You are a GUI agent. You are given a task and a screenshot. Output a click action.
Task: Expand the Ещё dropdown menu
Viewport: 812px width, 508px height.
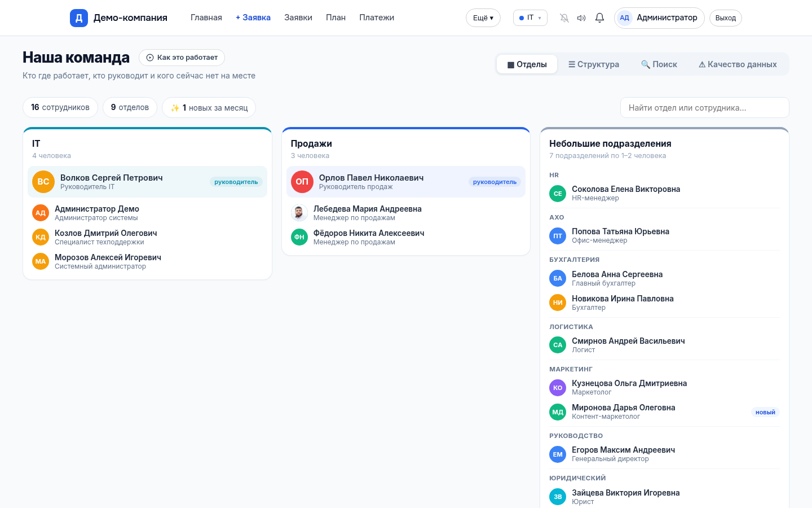(x=483, y=18)
